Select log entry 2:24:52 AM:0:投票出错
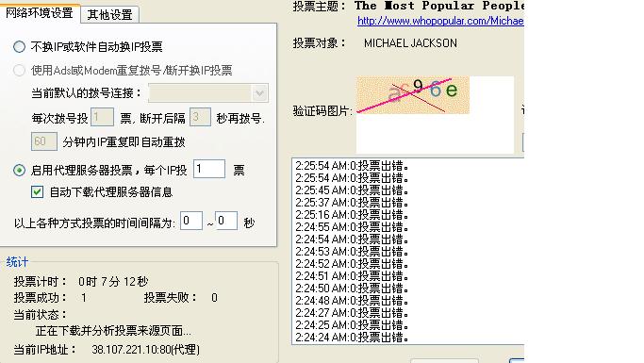The width and height of the screenshot is (644, 363). click(352, 264)
